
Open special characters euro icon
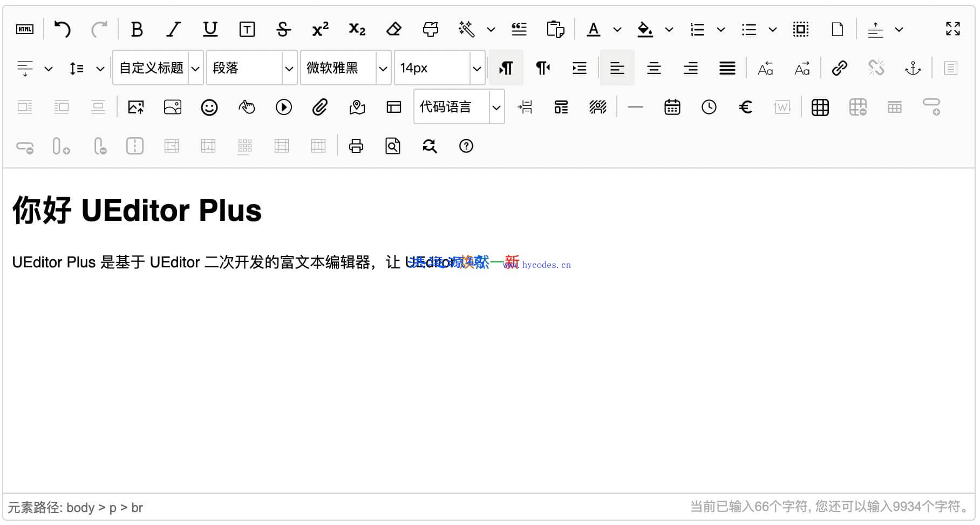point(746,107)
